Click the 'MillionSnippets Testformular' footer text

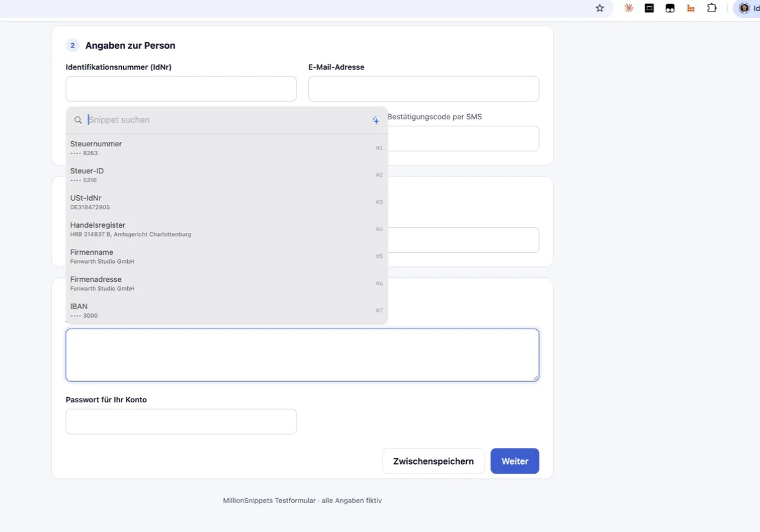click(x=269, y=501)
